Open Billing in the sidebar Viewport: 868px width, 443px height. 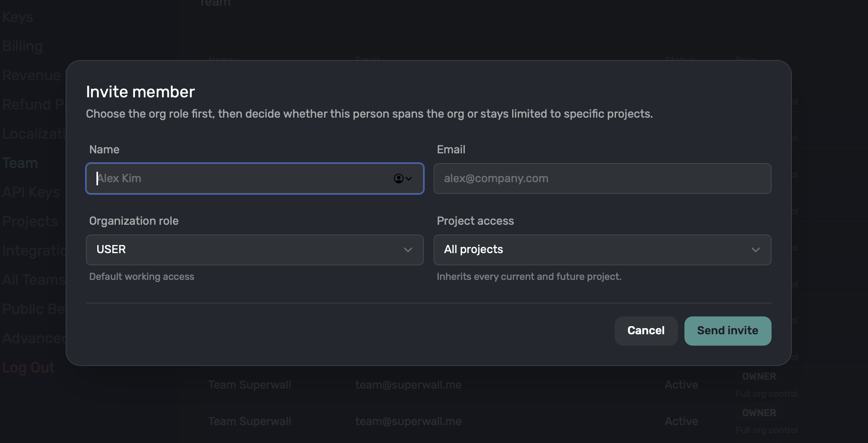click(x=23, y=46)
